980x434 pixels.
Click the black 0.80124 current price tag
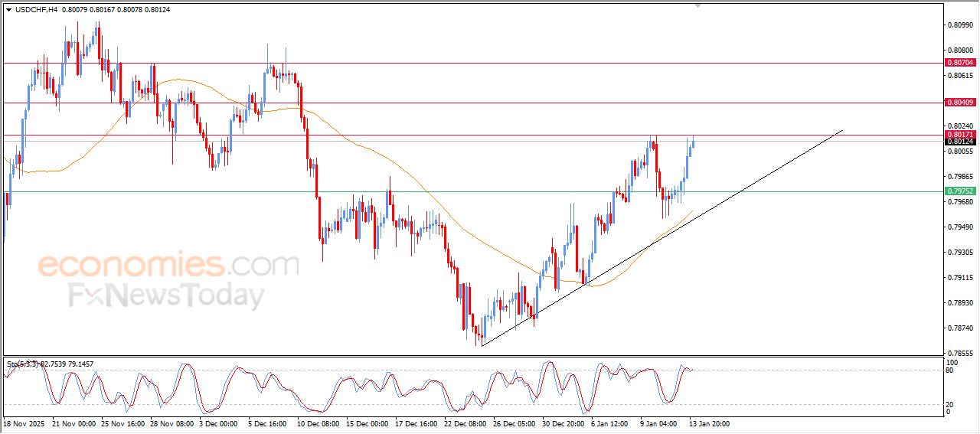(959, 142)
